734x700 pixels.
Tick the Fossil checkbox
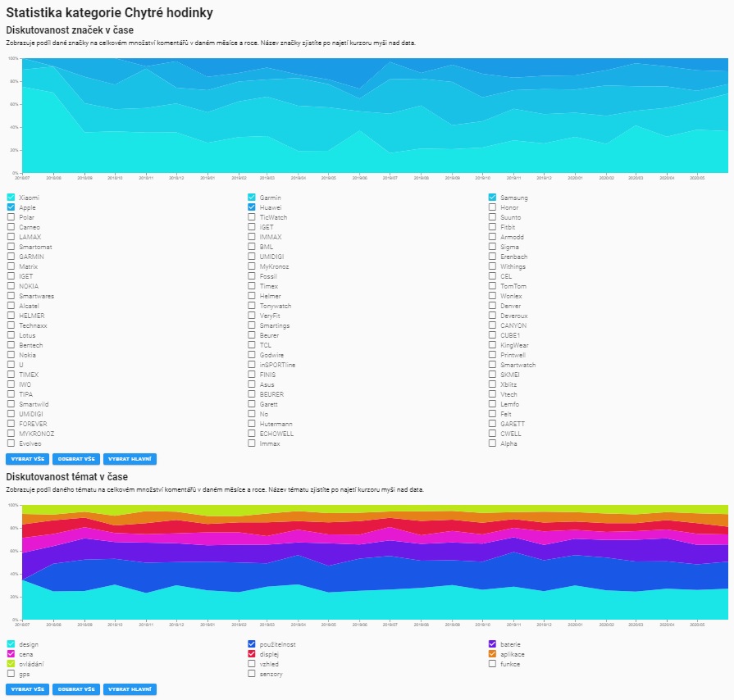click(x=252, y=276)
